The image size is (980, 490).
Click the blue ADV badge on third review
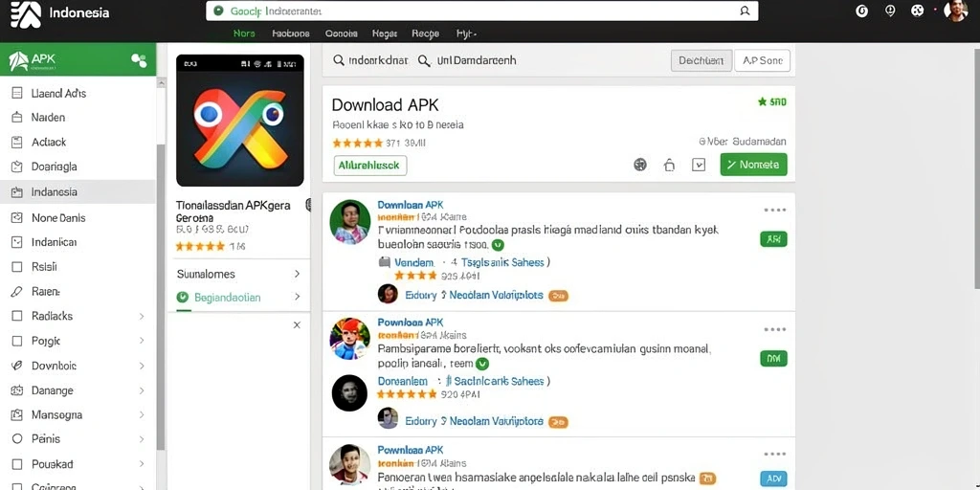(773, 479)
